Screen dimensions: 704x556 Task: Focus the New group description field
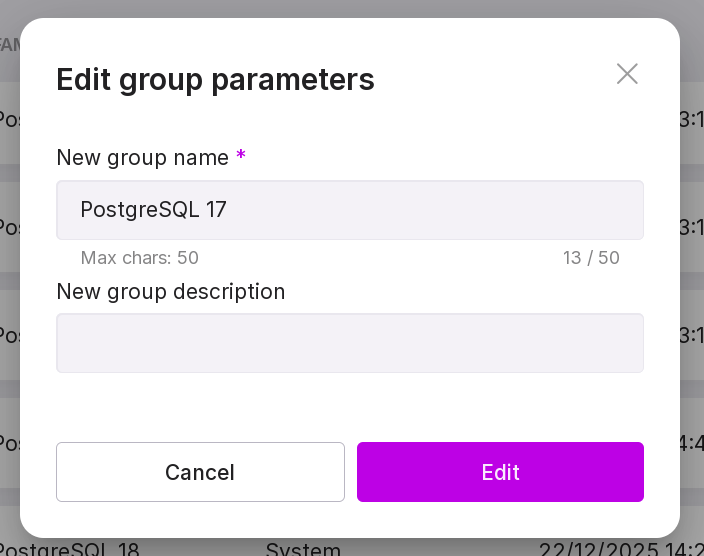coord(350,343)
